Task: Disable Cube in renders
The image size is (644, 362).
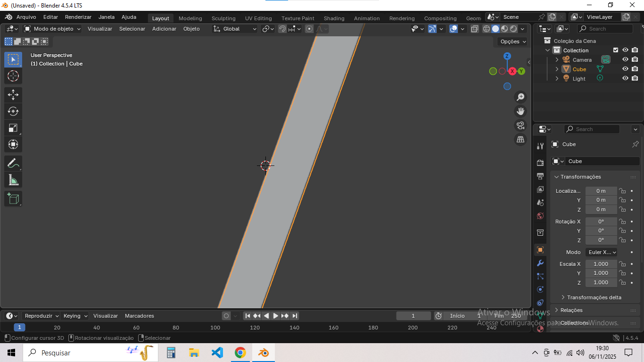Action: [x=635, y=69]
